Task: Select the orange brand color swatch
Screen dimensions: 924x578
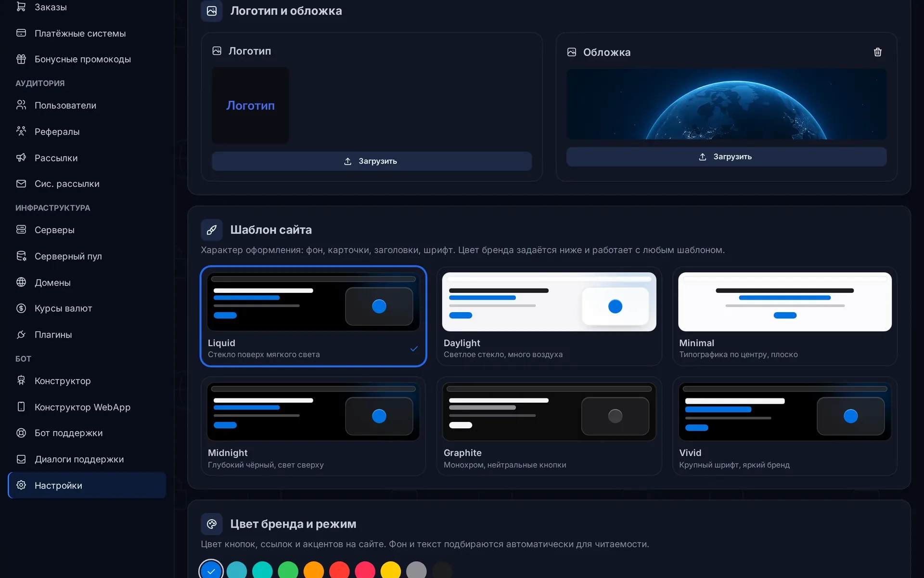Action: pos(314,571)
